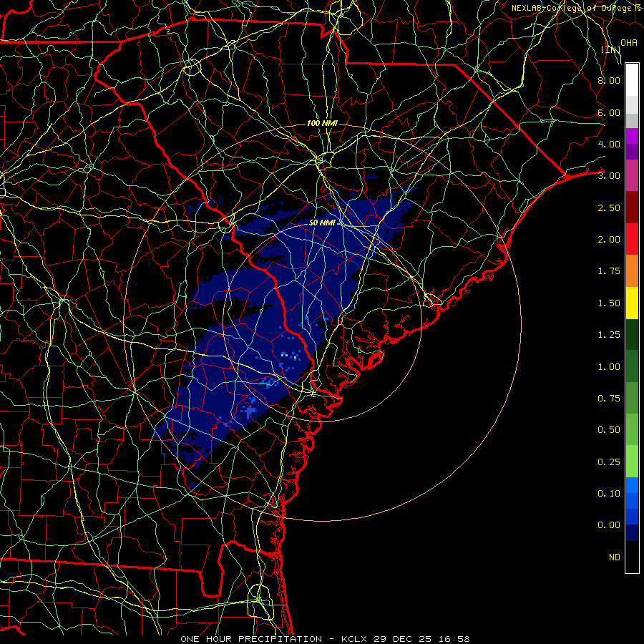Click the 4.00 legend value
Screen dimensions: 644x644
[x=609, y=144]
